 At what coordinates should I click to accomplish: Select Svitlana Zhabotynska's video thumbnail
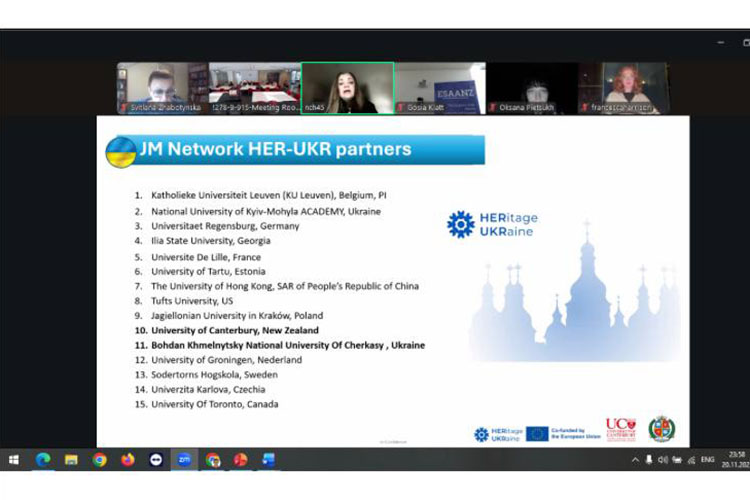pos(162,88)
